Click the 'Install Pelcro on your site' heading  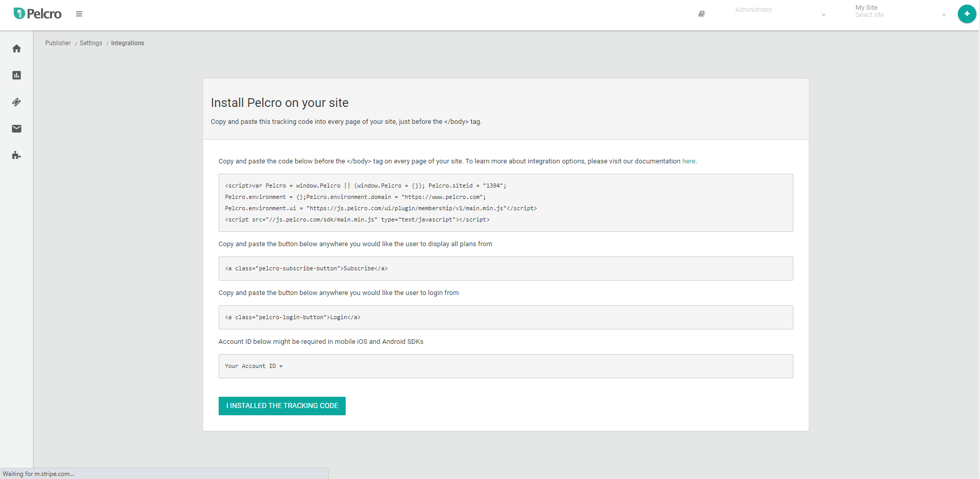pyautogui.click(x=280, y=103)
